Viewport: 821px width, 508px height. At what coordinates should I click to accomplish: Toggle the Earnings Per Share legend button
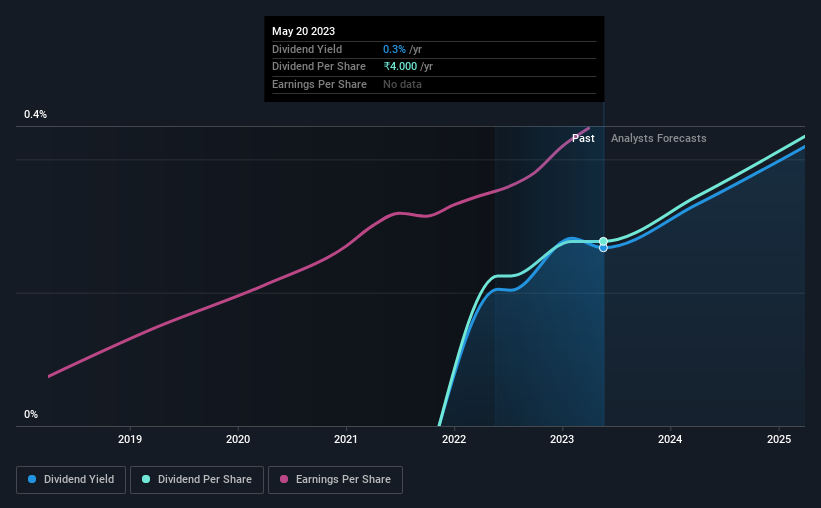tap(335, 480)
